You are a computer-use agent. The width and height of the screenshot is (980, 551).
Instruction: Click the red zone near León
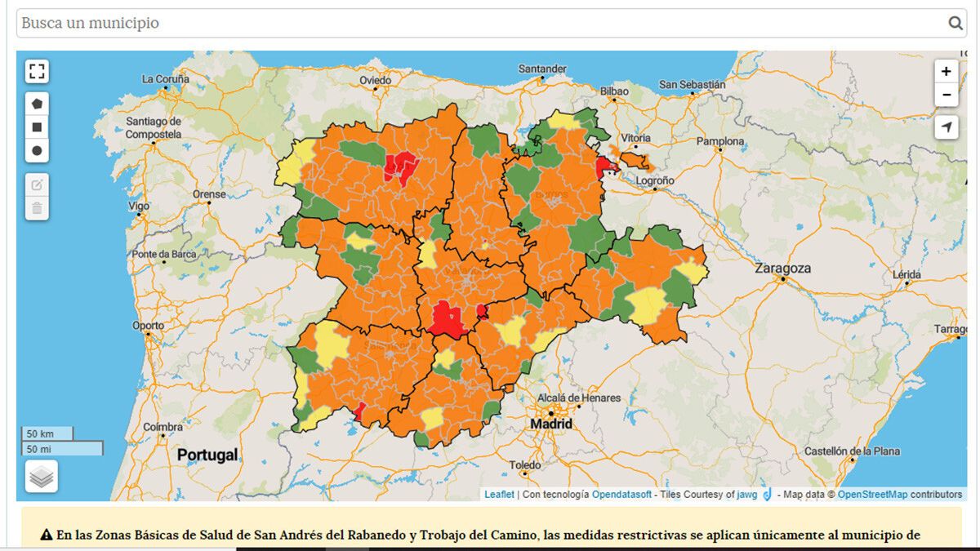399,167
